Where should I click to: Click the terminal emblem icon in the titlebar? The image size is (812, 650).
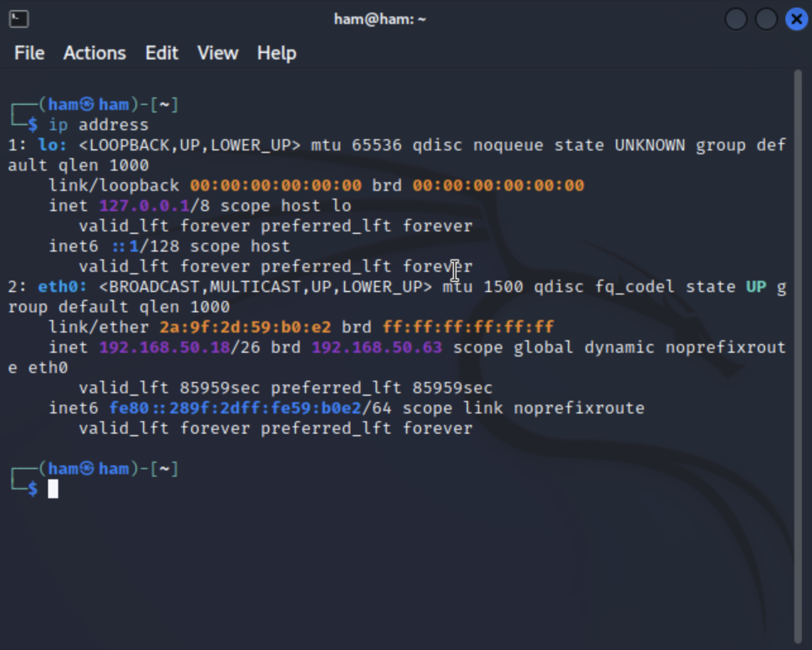18,18
